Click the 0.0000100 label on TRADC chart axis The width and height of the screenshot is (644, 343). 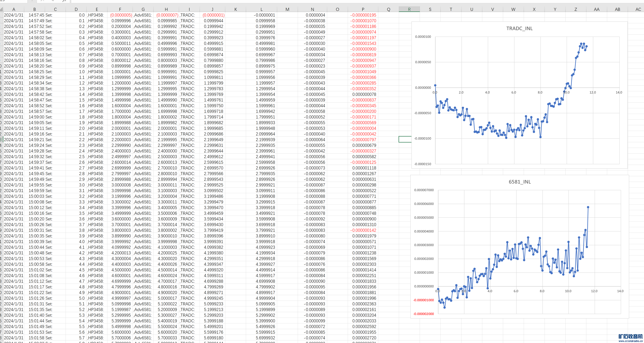pos(423,37)
